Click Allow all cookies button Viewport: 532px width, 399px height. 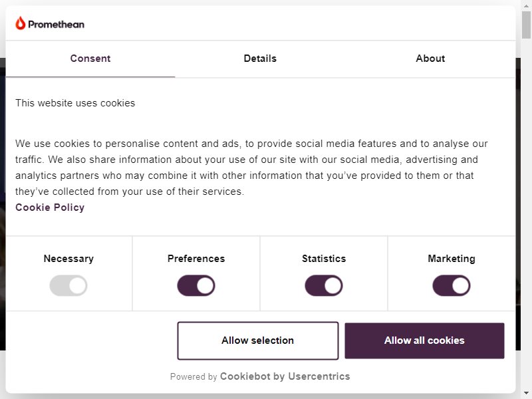424,340
